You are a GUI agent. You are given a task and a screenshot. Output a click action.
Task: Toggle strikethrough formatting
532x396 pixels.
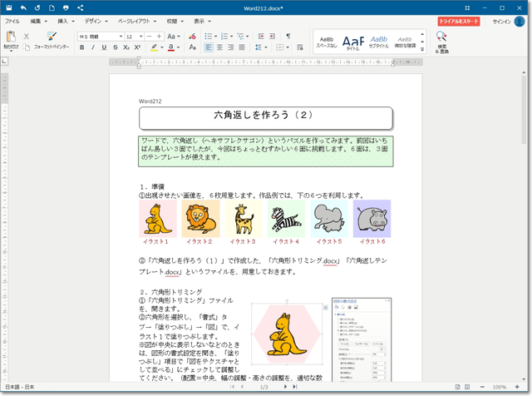(114, 48)
